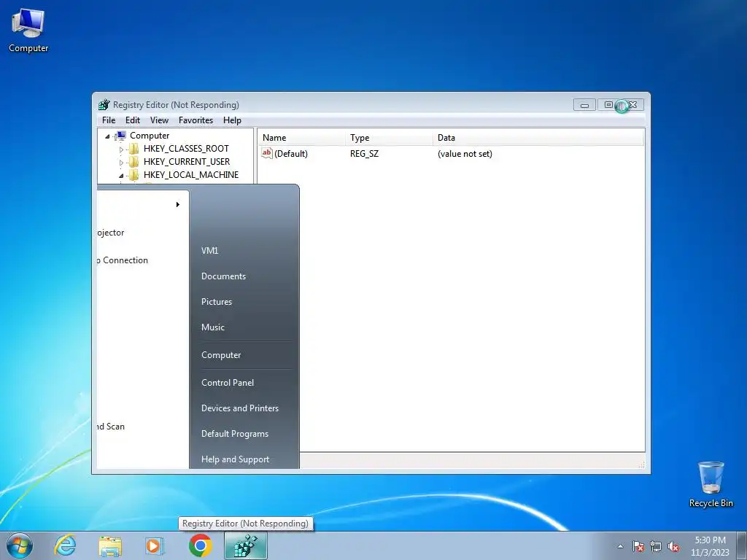Open the Action Center flag icon
The width and height of the screenshot is (747, 560).
click(x=638, y=546)
